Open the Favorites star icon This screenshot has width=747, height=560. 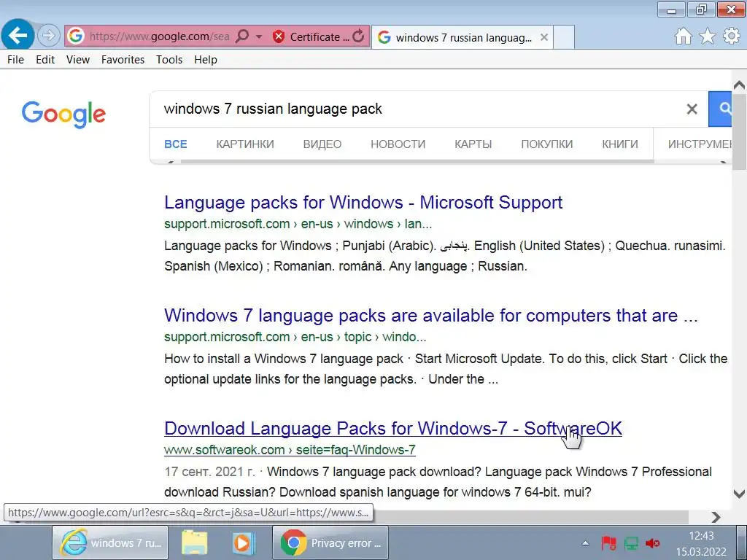pos(708,36)
